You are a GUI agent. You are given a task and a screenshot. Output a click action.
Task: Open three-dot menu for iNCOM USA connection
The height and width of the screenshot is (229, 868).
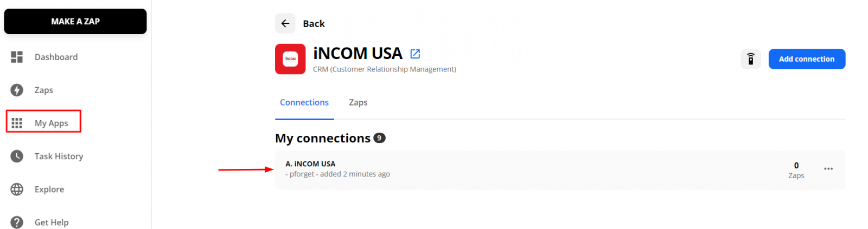828,169
